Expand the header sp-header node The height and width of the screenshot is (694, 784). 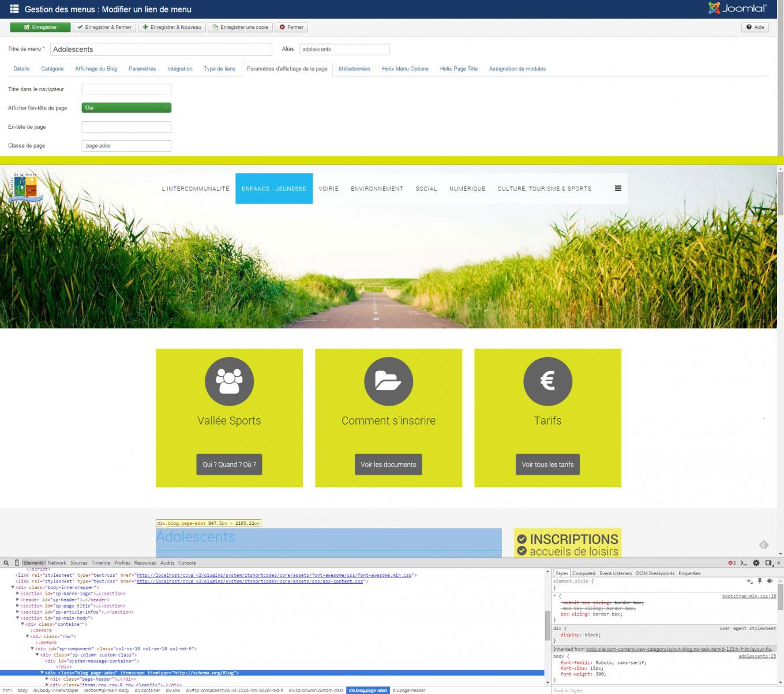pyautogui.click(x=17, y=600)
